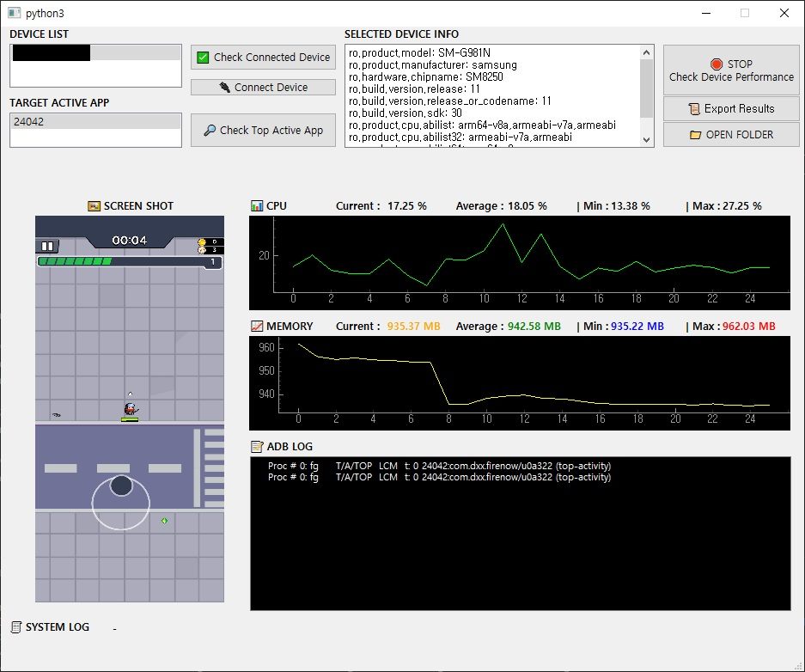Select the redacted device in Device List
The image size is (805, 672).
click(96, 53)
